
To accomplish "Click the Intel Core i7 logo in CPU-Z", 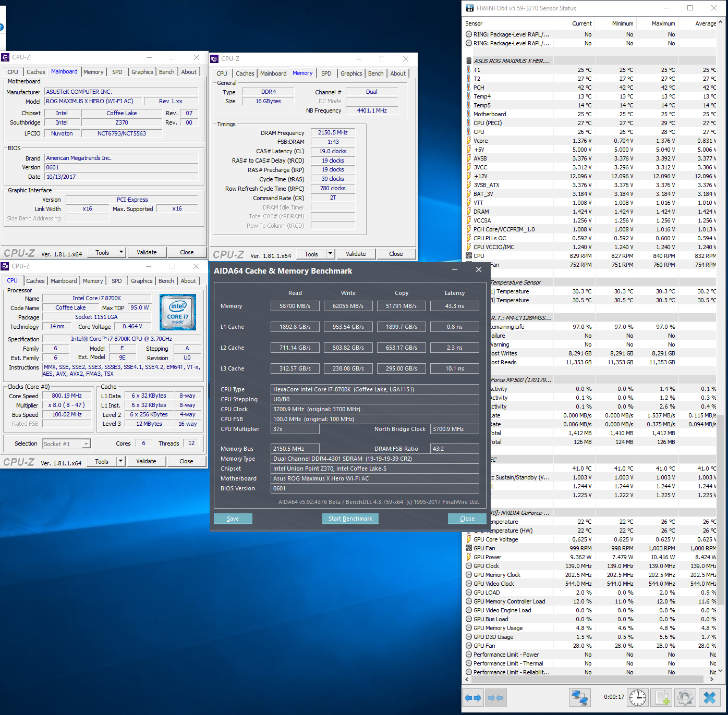I will [x=178, y=312].
